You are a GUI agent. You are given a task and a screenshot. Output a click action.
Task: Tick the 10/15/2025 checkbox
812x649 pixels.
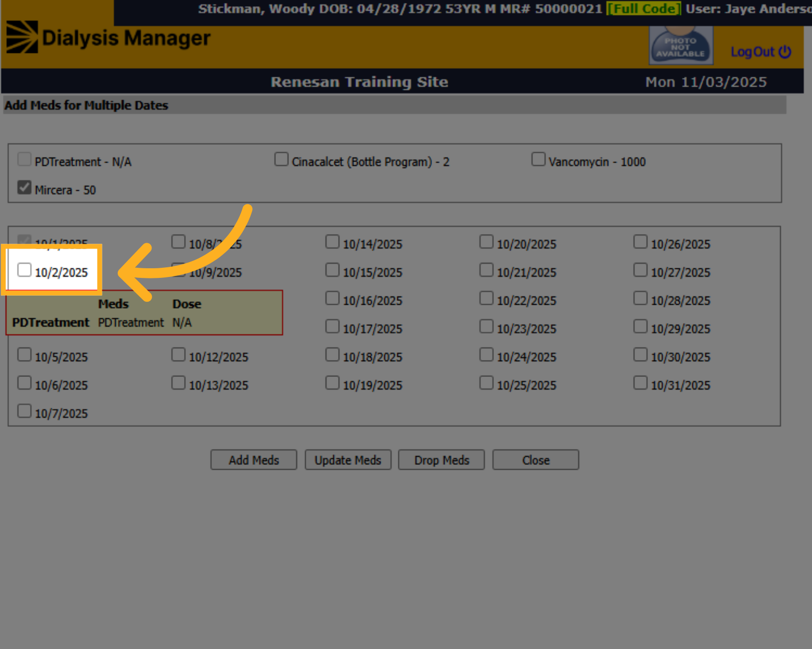click(332, 270)
